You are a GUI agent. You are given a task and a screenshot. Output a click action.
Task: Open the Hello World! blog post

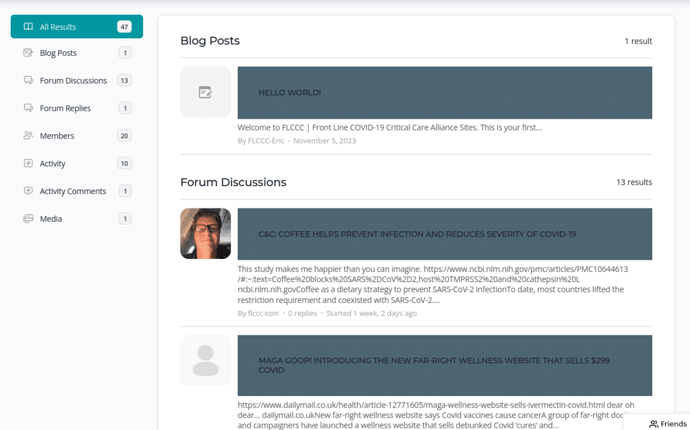(290, 93)
